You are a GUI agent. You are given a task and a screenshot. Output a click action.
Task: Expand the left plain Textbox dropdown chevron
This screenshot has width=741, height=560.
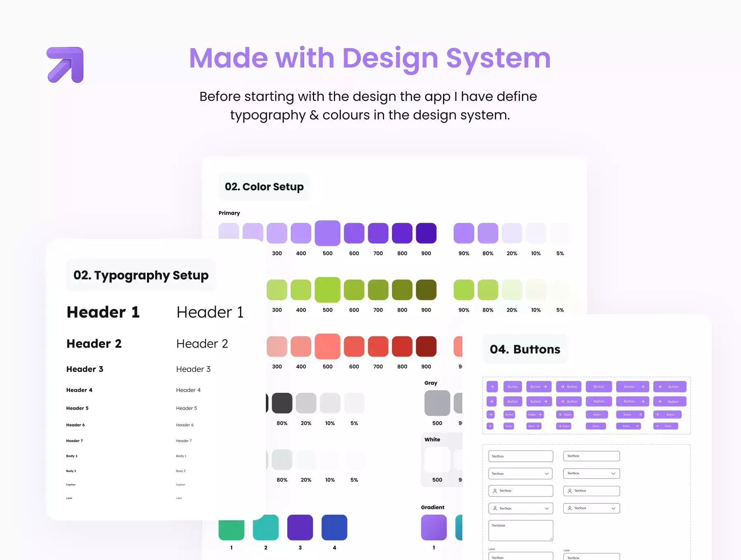547,474
